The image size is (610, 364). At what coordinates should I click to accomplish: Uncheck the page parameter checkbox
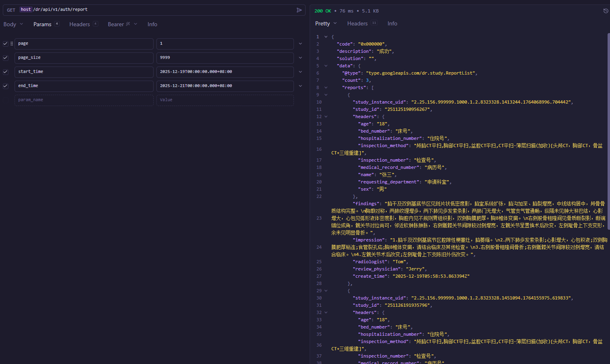(x=6, y=44)
